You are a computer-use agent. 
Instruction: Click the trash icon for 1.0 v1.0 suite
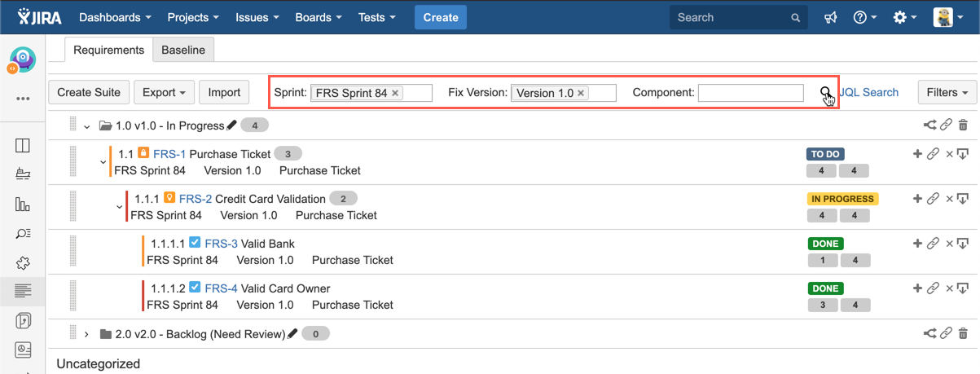(963, 125)
